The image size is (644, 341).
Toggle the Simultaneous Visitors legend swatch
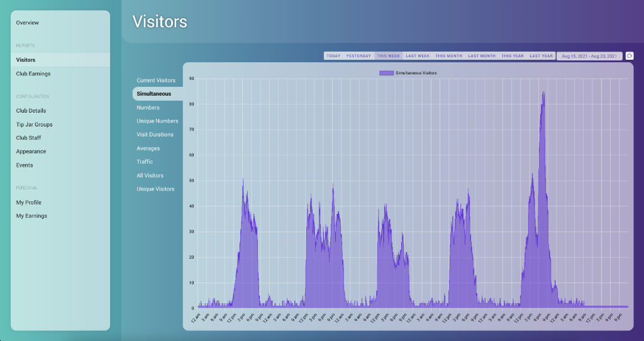coord(386,73)
